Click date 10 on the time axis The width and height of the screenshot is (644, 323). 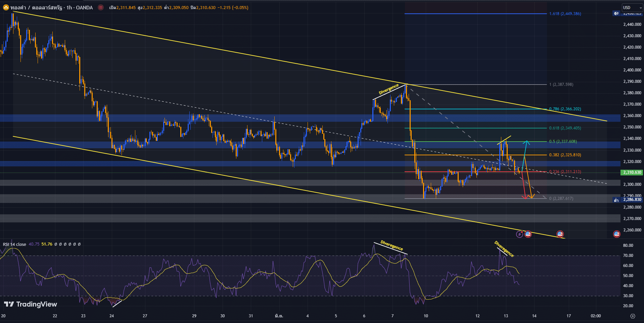pyautogui.click(x=426, y=316)
